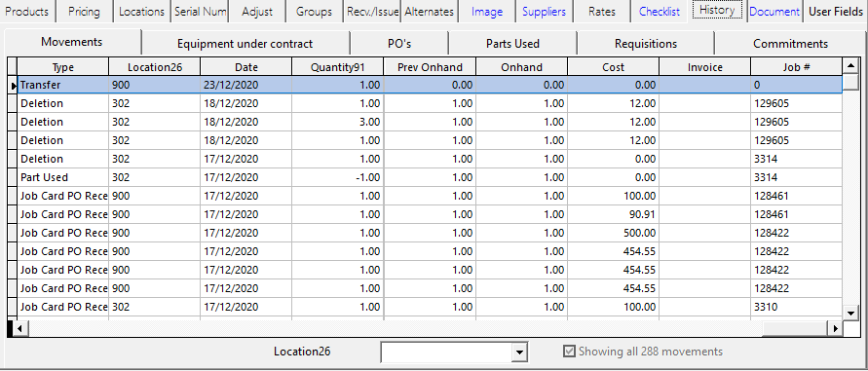The height and width of the screenshot is (371, 868).
Task: Toggle Showing all 288 movements checkbox
Action: [x=569, y=352]
